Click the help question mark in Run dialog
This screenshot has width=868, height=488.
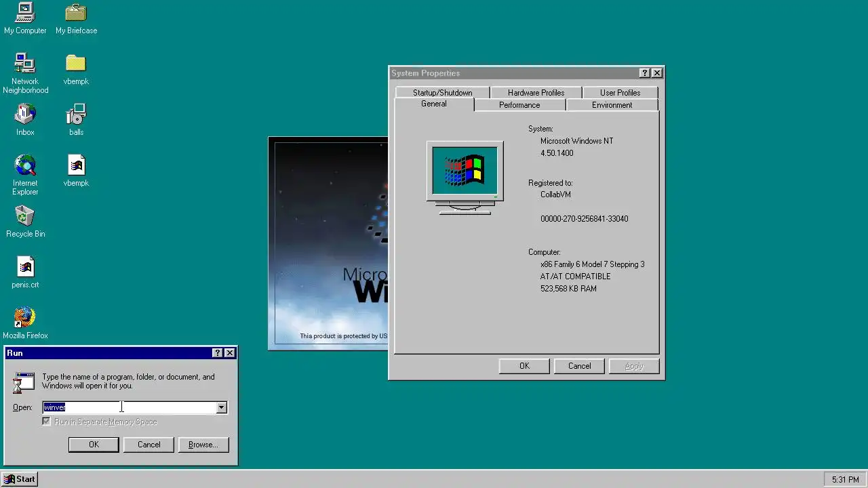(217, 353)
